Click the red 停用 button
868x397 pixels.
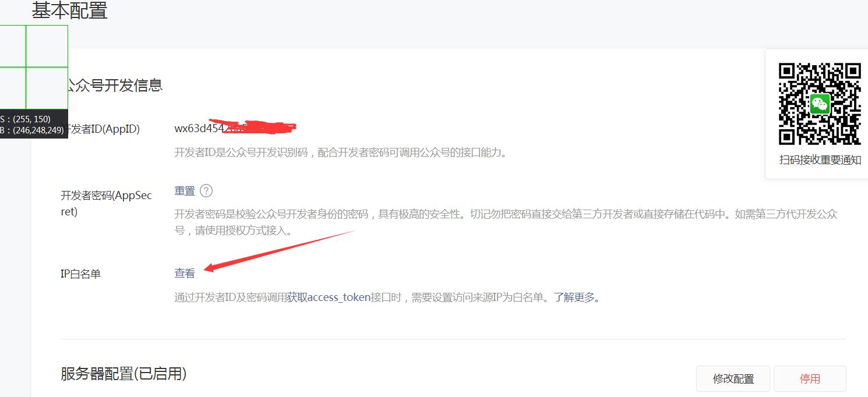pos(810,379)
